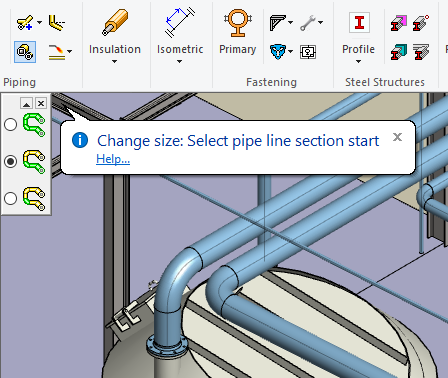Screen dimensions: 448x378
Task: Open the Help link in tooltip
Action: tap(113, 159)
